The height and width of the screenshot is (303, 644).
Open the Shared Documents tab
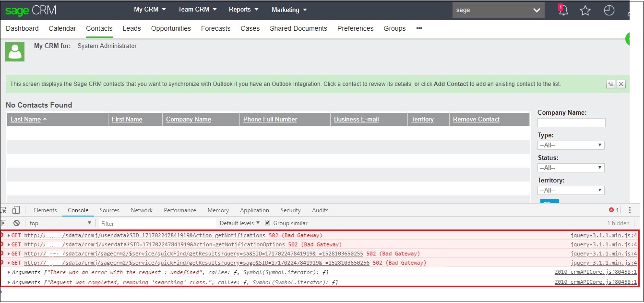click(298, 28)
